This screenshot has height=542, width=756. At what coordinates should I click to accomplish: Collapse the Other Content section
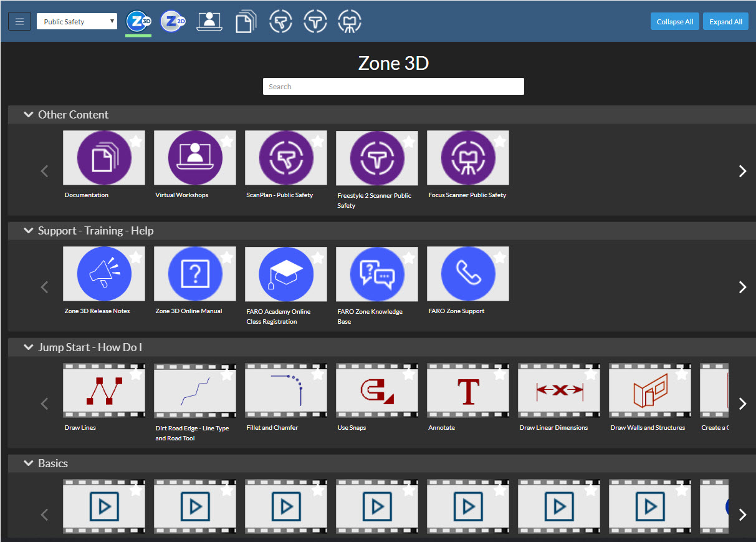pos(28,115)
